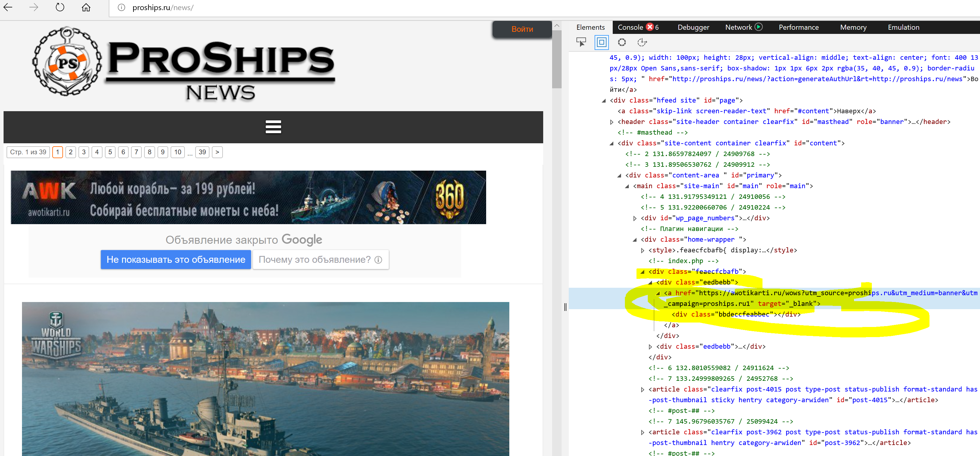This screenshot has width=980, height=456.
Task: Activate the select element tool in DevTools
Action: (581, 42)
